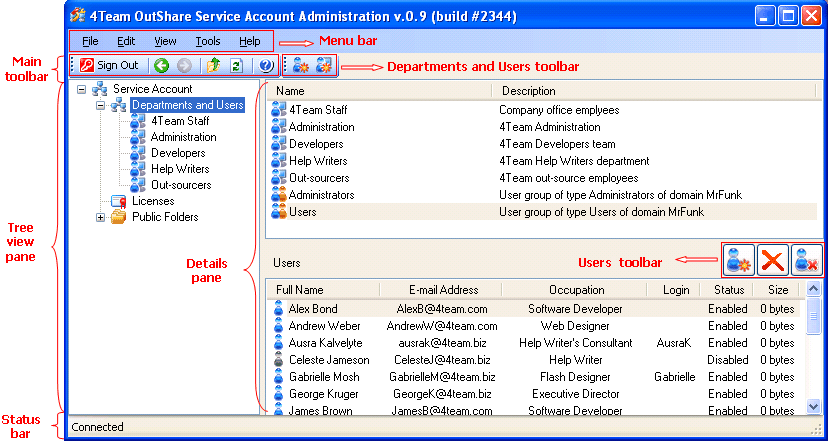Click the grey Forward arrow icon

pos(184,65)
